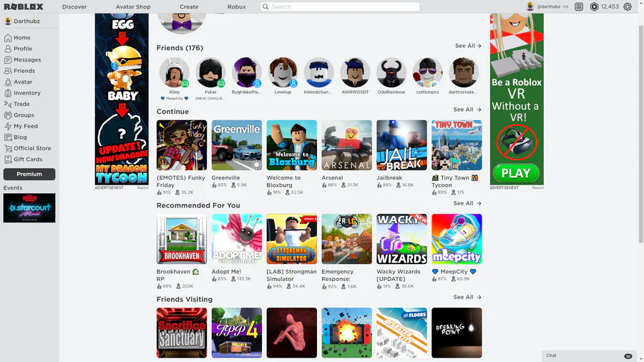Open the Adopt Me! thumbnail
This screenshot has width=644, height=362.
pyautogui.click(x=237, y=239)
